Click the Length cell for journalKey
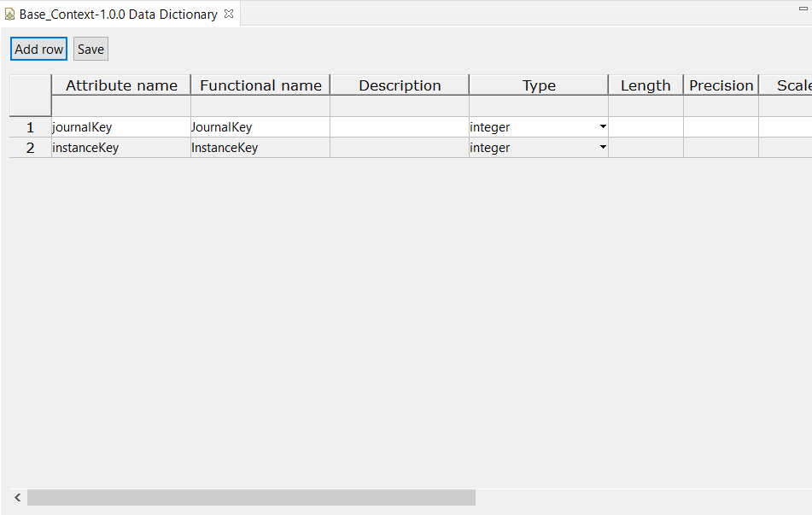Screen dimensions: 812x515 646,127
